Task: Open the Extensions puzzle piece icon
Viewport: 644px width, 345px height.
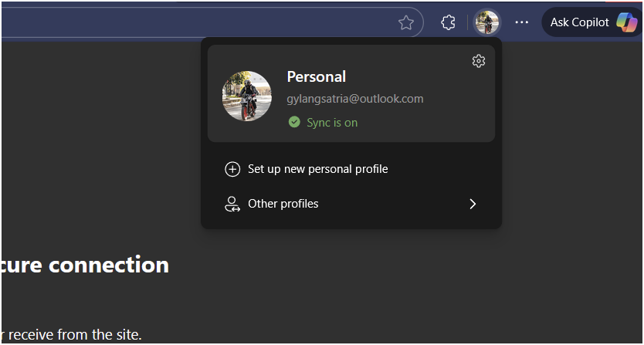Action: (448, 22)
